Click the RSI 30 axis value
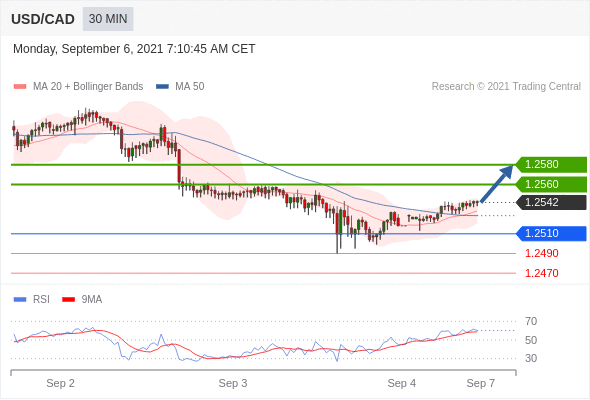The width and height of the screenshot is (590, 400). click(531, 358)
